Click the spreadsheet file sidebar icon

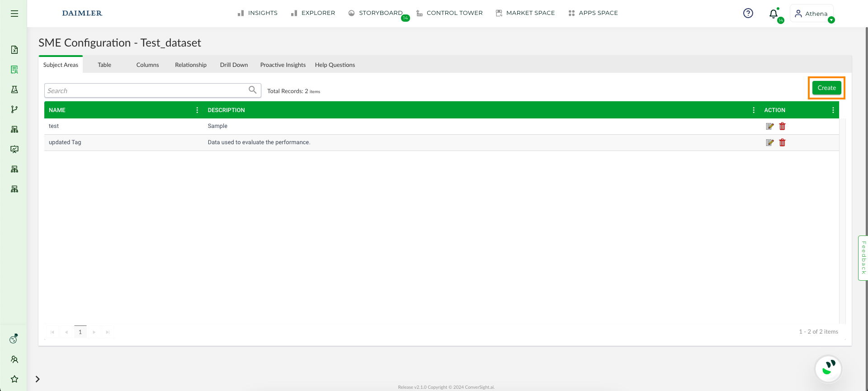tap(14, 50)
